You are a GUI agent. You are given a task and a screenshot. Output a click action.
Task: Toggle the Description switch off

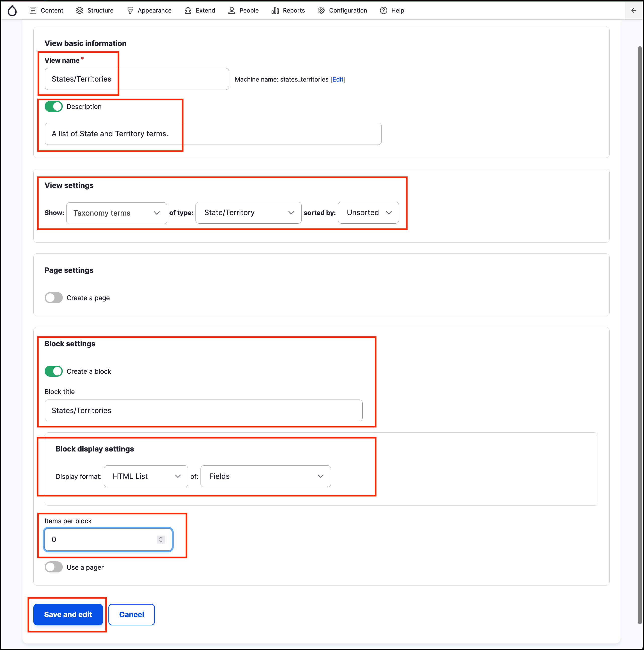(53, 107)
